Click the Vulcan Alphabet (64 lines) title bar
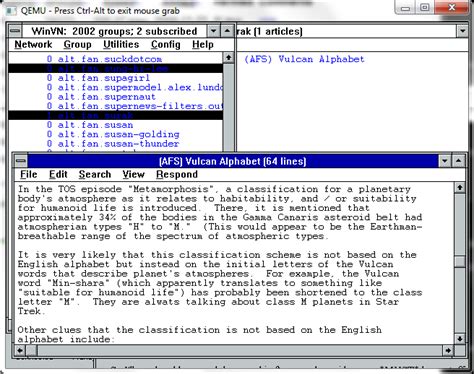The width and height of the screenshot is (474, 374). tap(233, 161)
